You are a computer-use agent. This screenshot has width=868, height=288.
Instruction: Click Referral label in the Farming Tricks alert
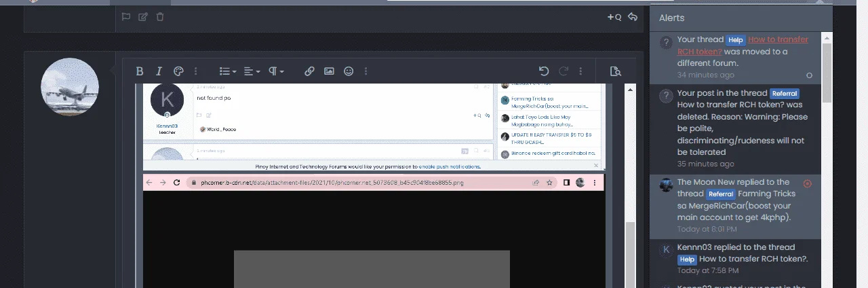(x=722, y=194)
